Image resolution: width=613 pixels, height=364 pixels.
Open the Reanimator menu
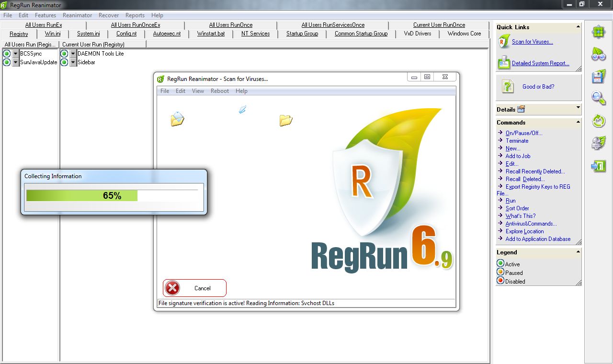pyautogui.click(x=78, y=15)
